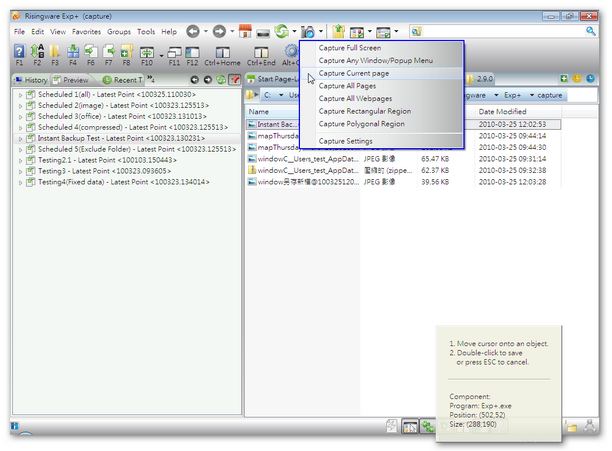Choose Capture Full Screen from menu

click(x=349, y=47)
